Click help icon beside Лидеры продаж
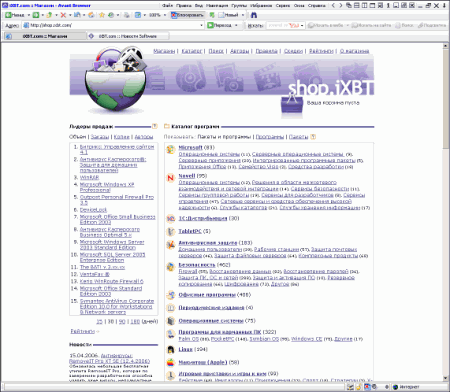This screenshot has width=450, height=392. point(155,126)
